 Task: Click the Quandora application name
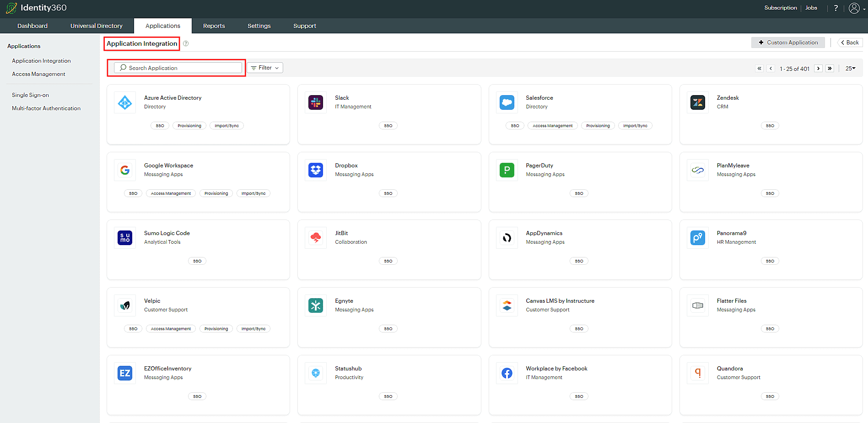(730, 369)
